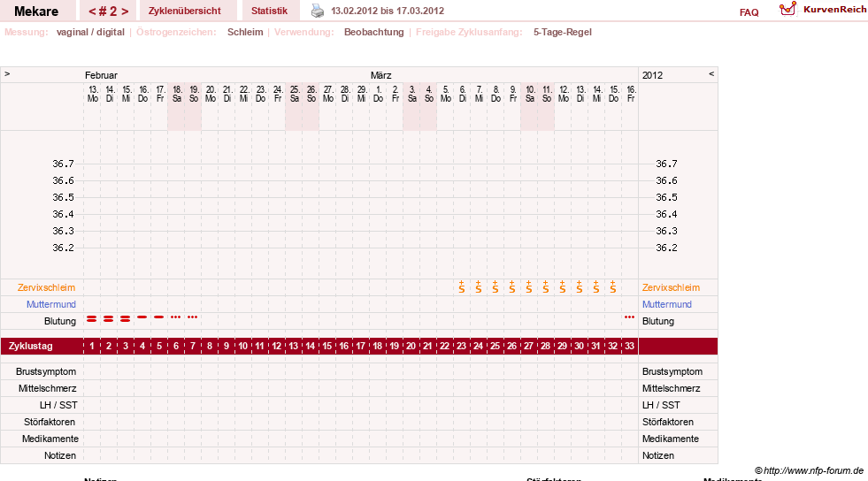Screen dimensions: 868x481
Task: Click date column 18. Sa
Action: tap(177, 94)
